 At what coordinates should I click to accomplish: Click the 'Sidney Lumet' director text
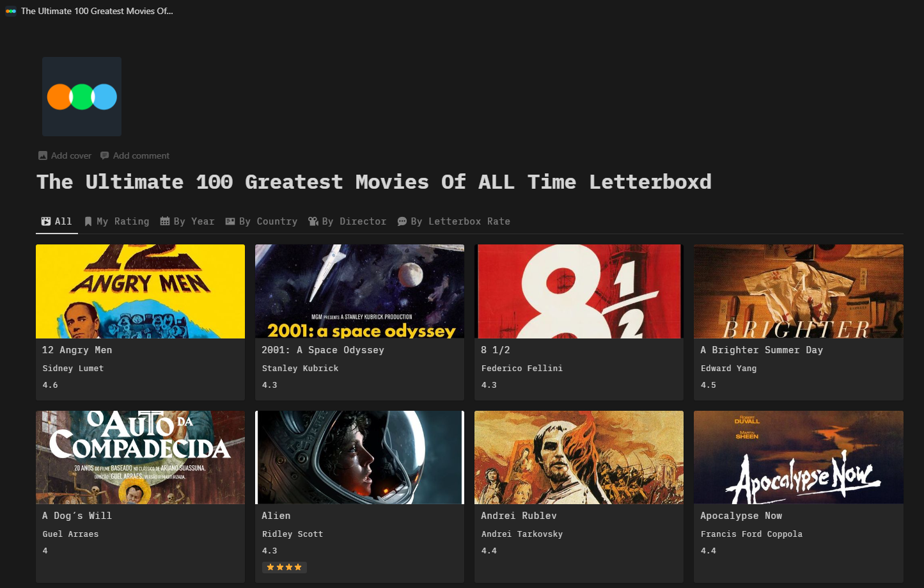[73, 369]
